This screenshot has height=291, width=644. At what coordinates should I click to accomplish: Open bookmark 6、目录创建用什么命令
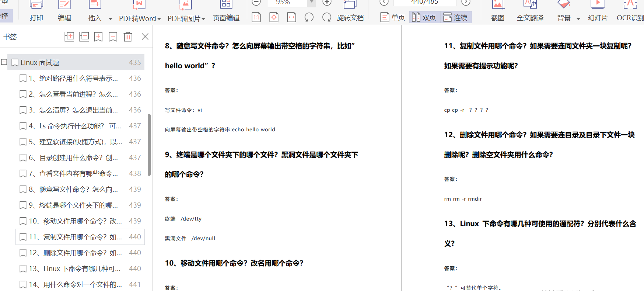80,157
